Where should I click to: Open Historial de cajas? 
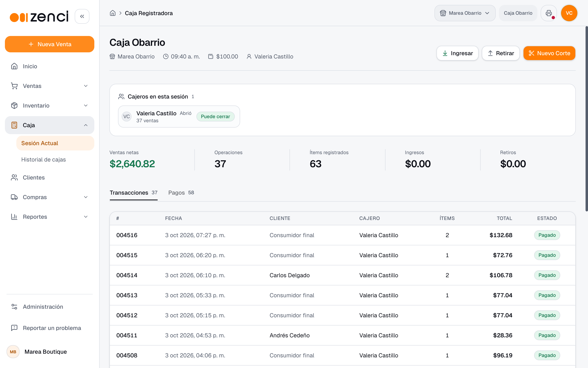(x=43, y=159)
